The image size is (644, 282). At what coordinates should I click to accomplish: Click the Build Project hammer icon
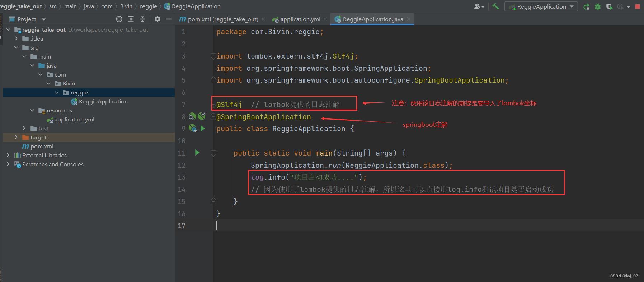pos(495,6)
